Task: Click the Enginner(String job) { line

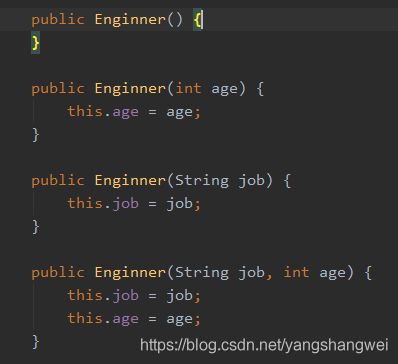Action: tap(161, 181)
